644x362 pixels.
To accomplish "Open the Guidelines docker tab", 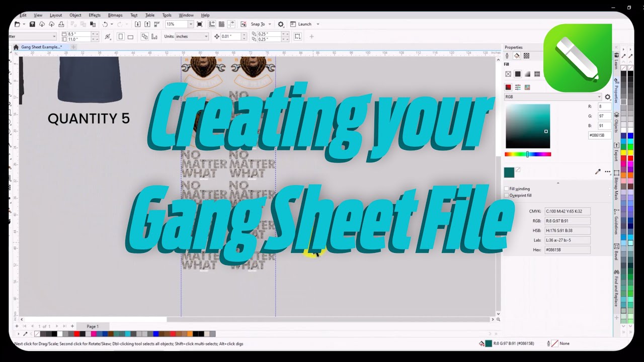I will 616,222.
